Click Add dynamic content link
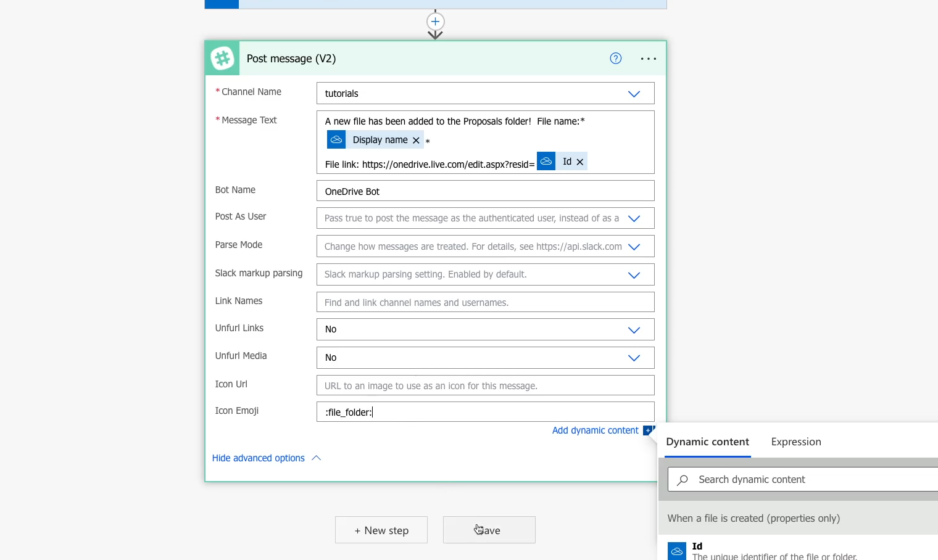 pyautogui.click(x=595, y=430)
